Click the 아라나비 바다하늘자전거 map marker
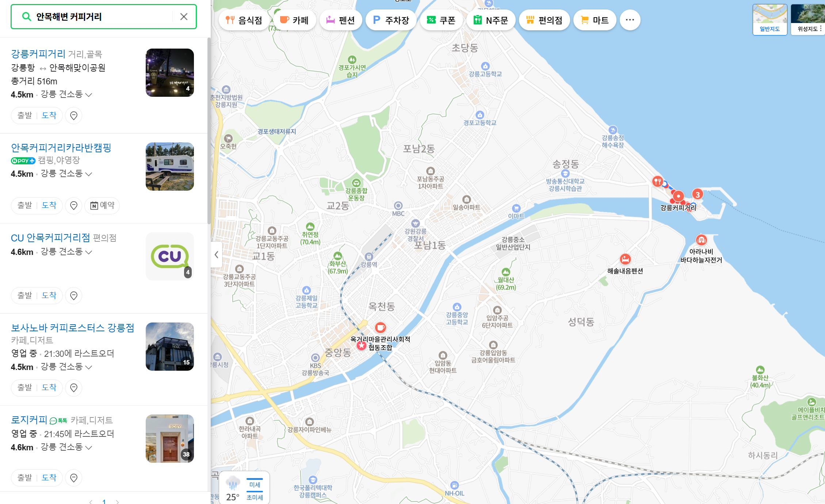Image resolution: width=825 pixels, height=504 pixels. [701, 240]
